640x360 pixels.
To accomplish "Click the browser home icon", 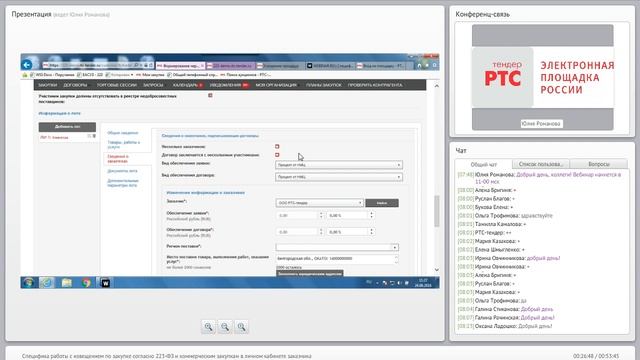I will click(x=419, y=65).
